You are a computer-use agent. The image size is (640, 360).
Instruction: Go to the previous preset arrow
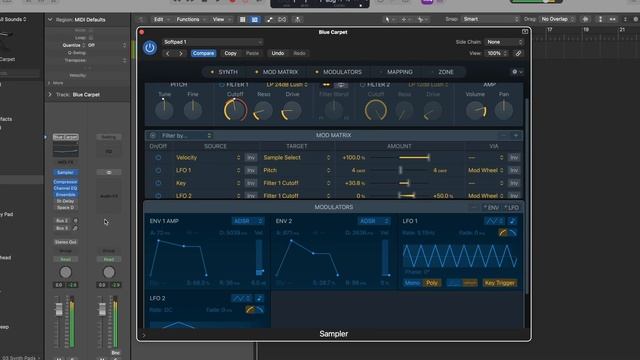[168, 53]
